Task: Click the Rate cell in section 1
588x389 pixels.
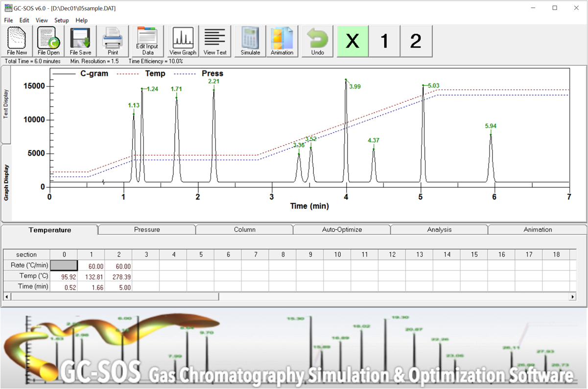Action: click(91, 266)
